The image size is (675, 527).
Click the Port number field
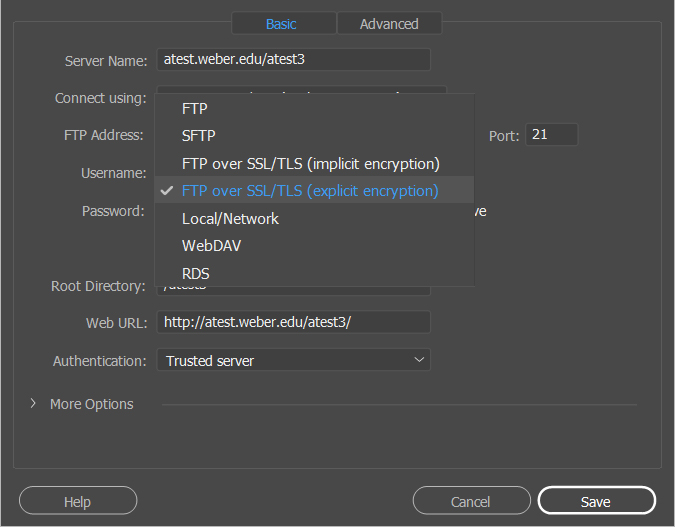[x=552, y=134]
